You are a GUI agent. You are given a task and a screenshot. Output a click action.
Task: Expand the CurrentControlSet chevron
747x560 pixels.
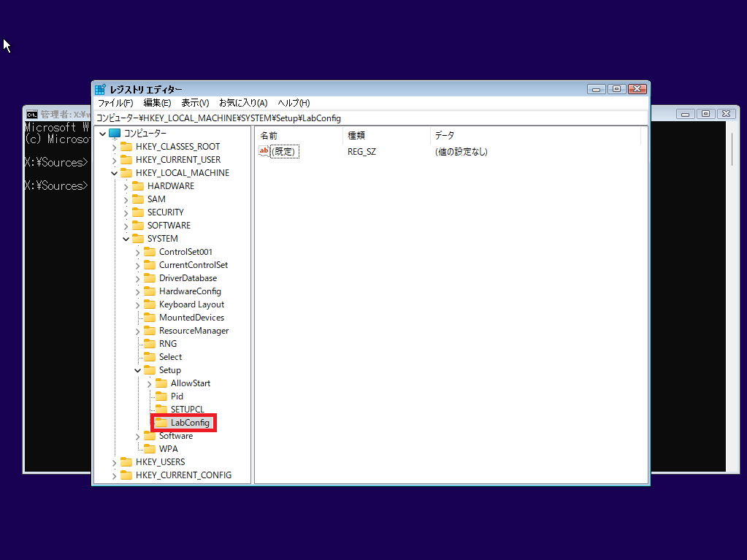138,266
